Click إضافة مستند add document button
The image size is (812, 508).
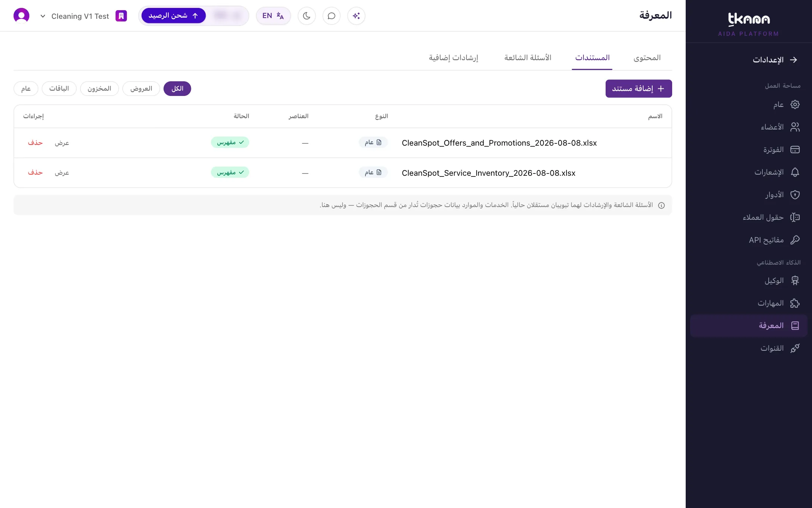[x=639, y=89]
